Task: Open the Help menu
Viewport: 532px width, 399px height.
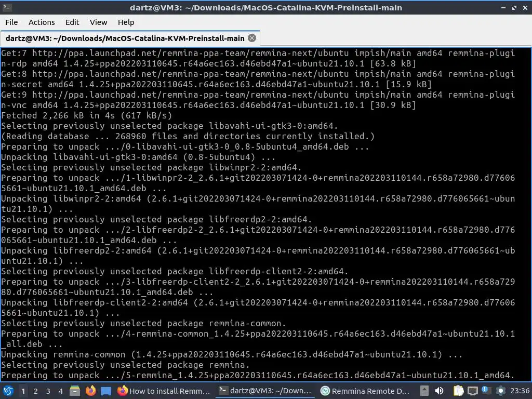Action: coord(126,22)
